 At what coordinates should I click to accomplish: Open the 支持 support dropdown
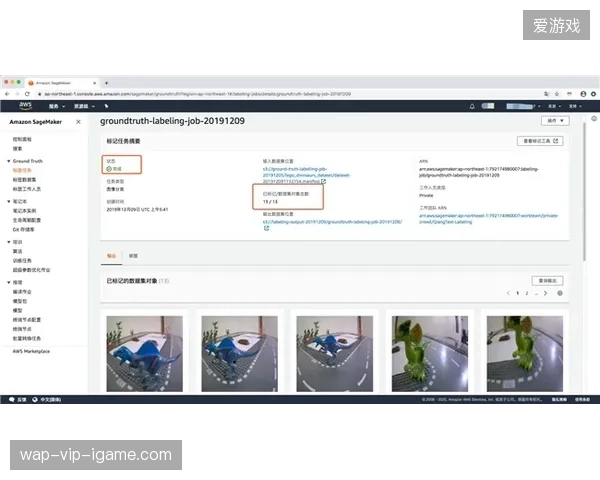pos(575,106)
